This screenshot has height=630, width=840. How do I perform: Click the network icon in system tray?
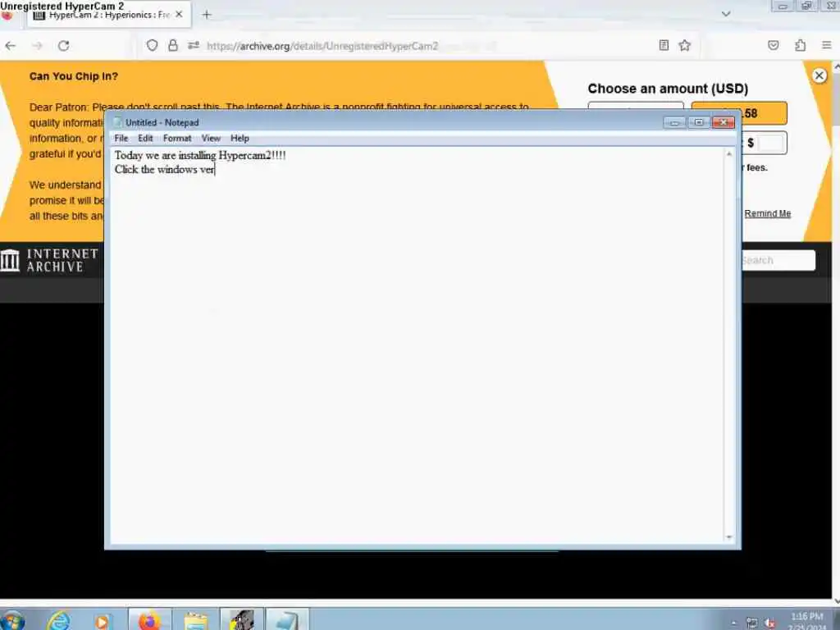[752, 623]
